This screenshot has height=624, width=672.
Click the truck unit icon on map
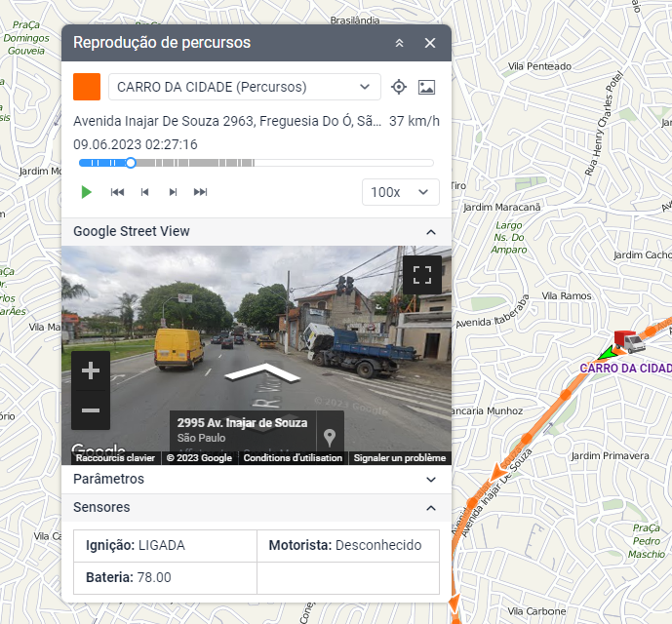pos(629,341)
